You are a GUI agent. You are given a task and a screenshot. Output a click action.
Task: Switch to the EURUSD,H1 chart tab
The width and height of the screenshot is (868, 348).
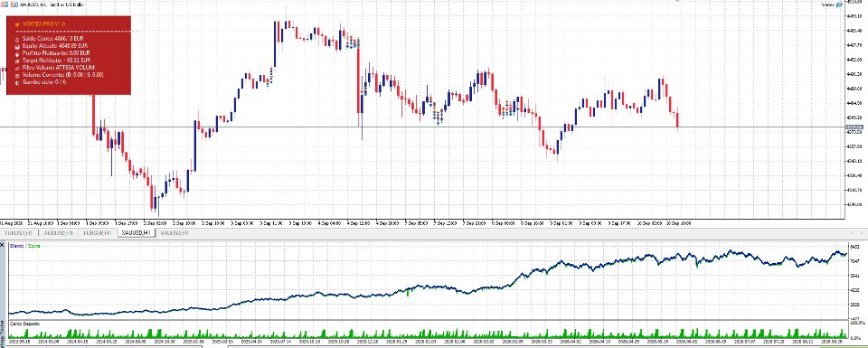pyautogui.click(x=18, y=233)
